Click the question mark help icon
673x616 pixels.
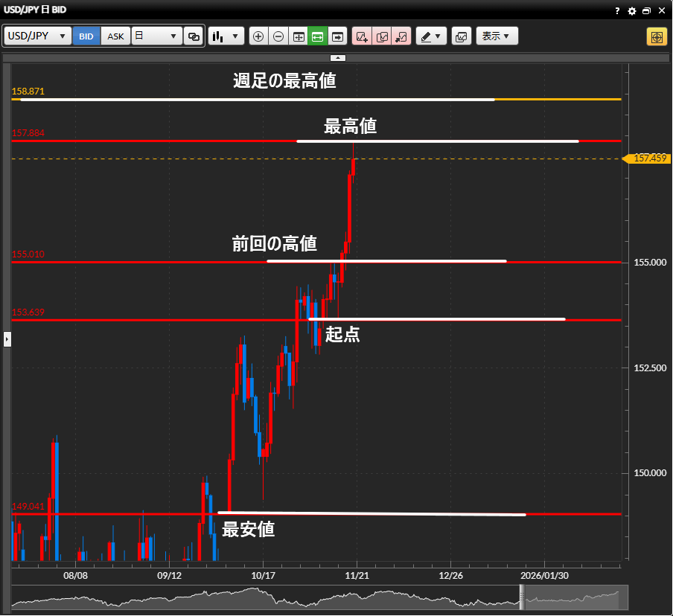click(x=617, y=11)
